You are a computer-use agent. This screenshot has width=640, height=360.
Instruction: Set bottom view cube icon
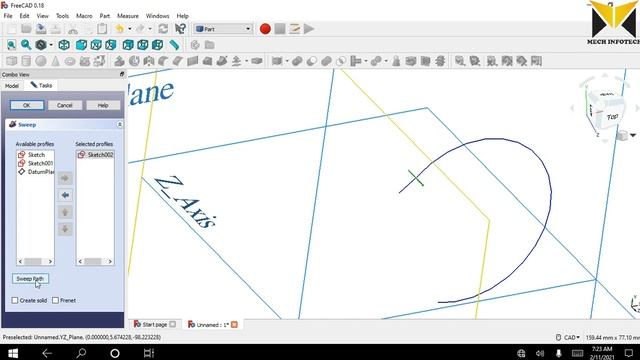tap(143, 45)
